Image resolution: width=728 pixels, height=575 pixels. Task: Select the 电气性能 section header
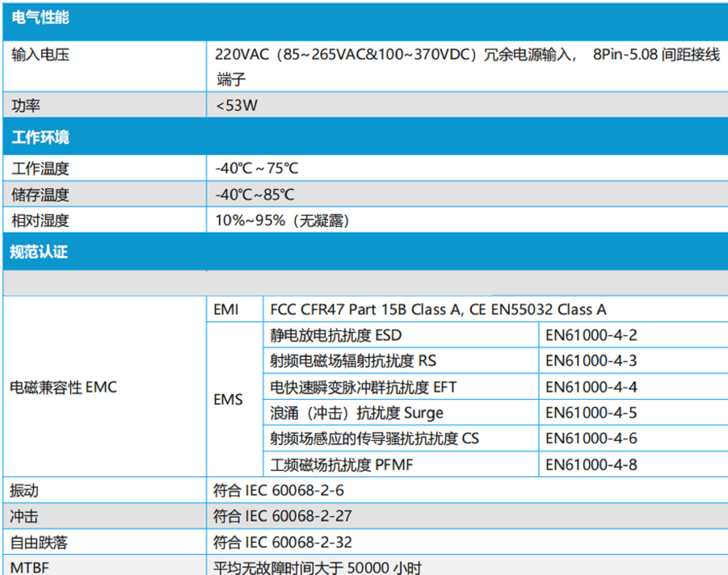click(365, 21)
